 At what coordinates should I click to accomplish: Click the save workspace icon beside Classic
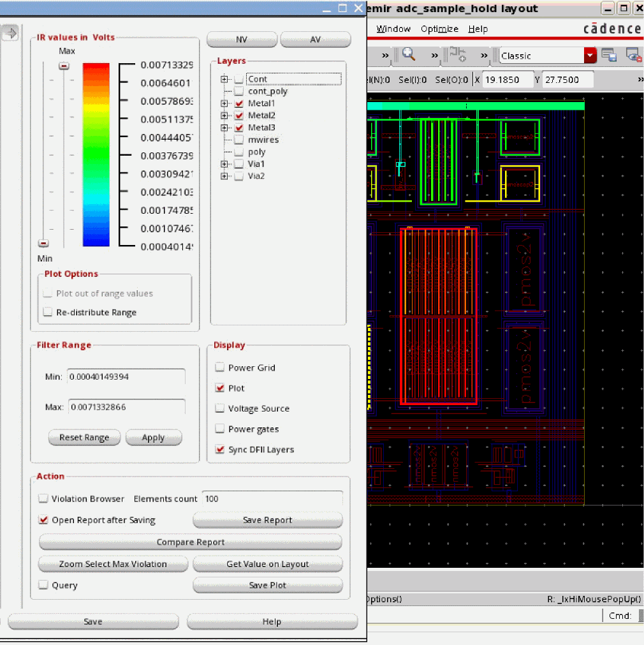(608, 56)
